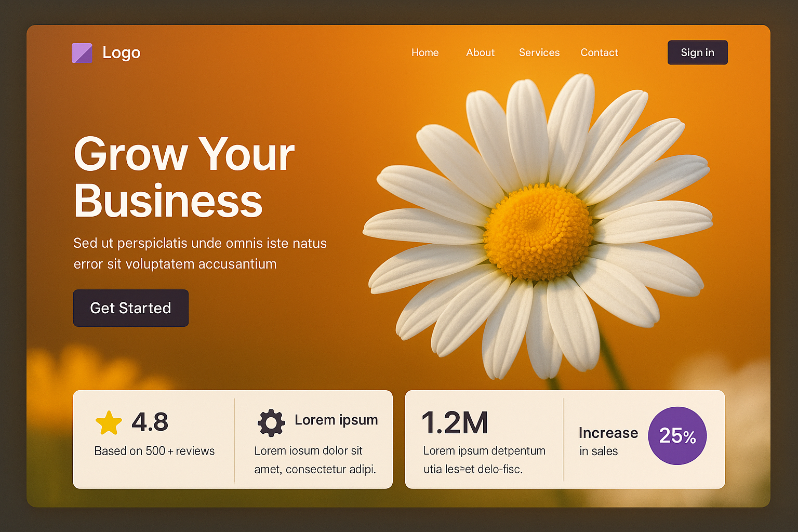Click the purple 25% circle badge
The width and height of the screenshot is (798, 532).
pyautogui.click(x=677, y=436)
